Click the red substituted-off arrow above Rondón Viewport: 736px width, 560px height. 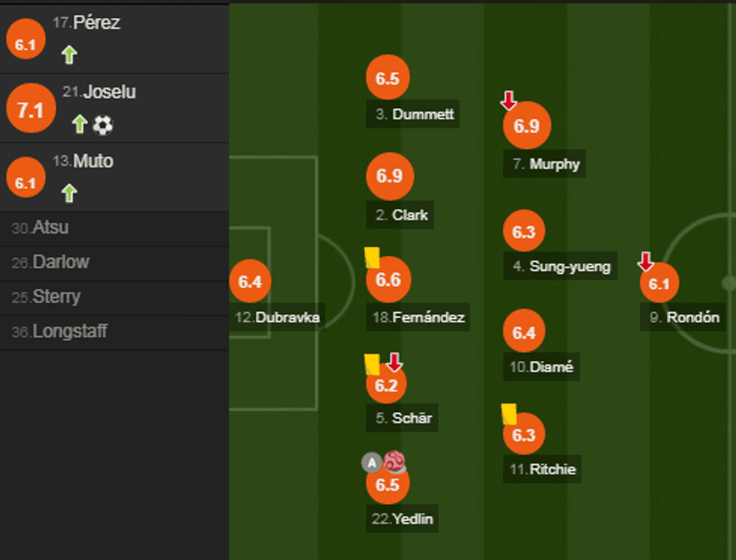[x=645, y=261]
